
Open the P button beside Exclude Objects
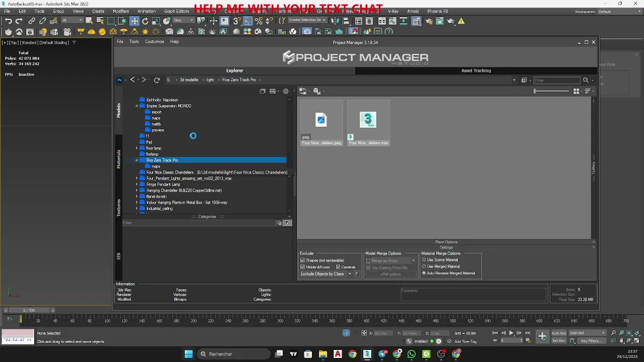(x=357, y=274)
